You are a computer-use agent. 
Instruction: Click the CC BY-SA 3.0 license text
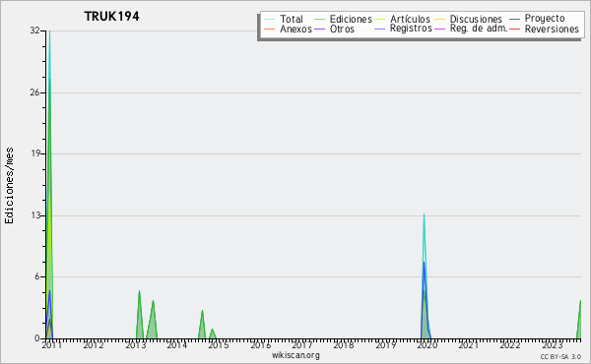click(x=560, y=356)
